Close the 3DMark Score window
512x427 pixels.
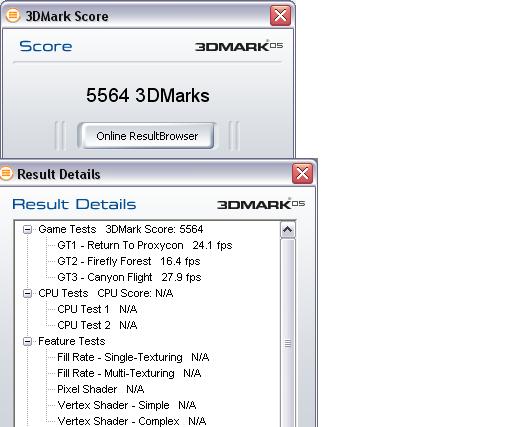pos(280,15)
